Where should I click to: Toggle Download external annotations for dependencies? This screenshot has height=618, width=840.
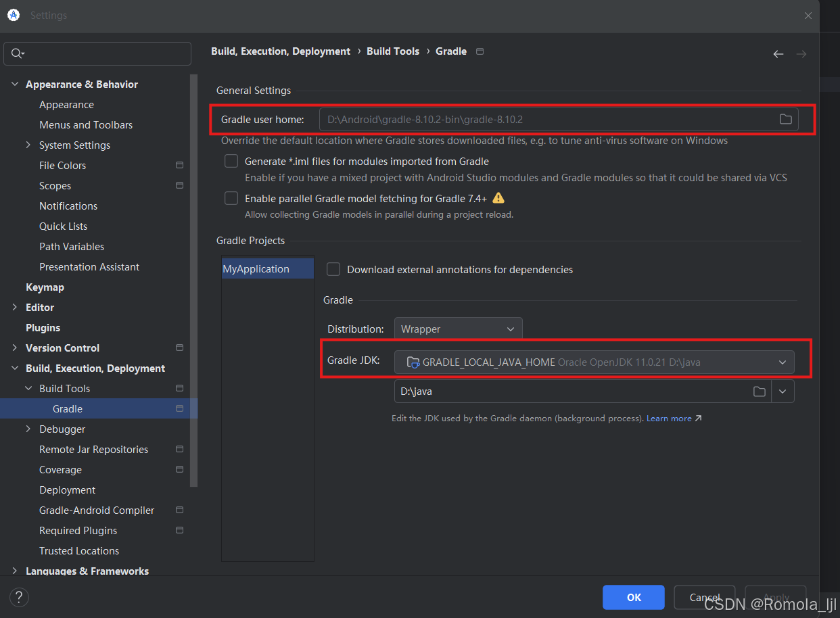(x=333, y=269)
